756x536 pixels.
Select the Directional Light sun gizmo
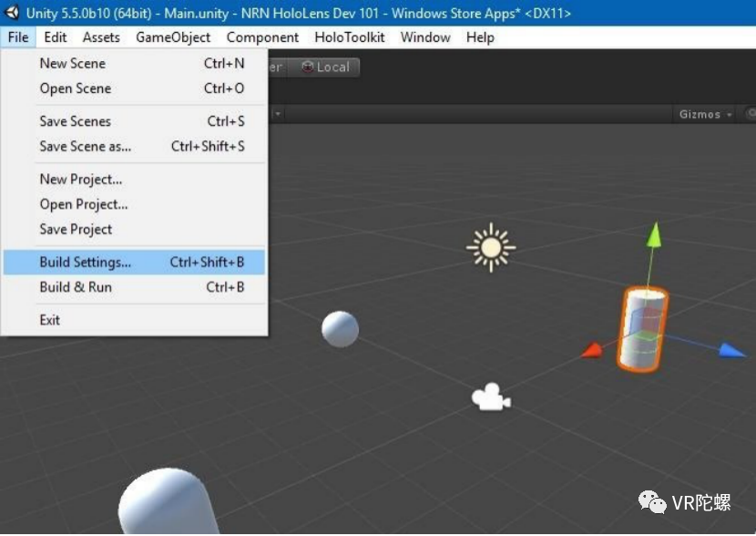click(491, 248)
